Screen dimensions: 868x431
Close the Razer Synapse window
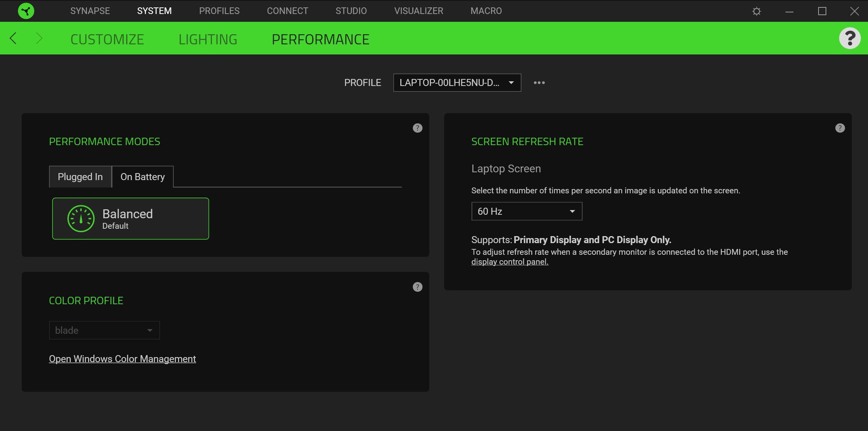(x=854, y=11)
